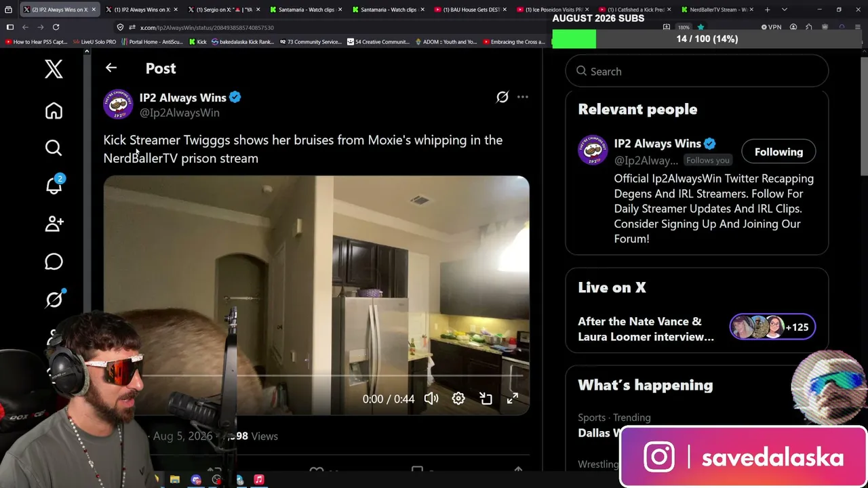Enter fullscreen on the video
The width and height of the screenshot is (868, 488).
(513, 399)
